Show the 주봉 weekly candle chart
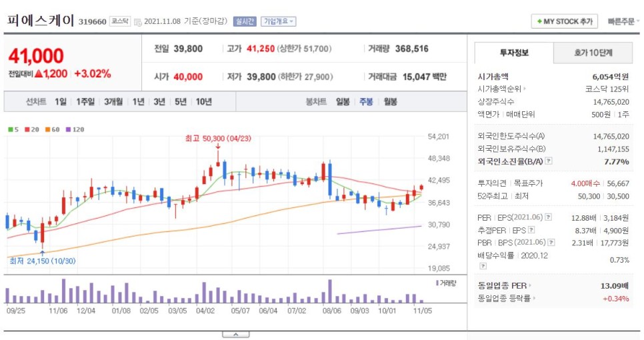 point(366,101)
